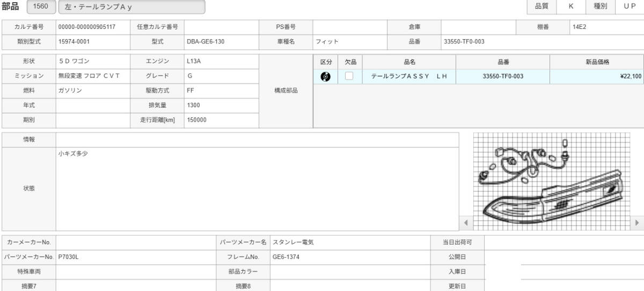Click the 欠品 column header

[x=350, y=62]
